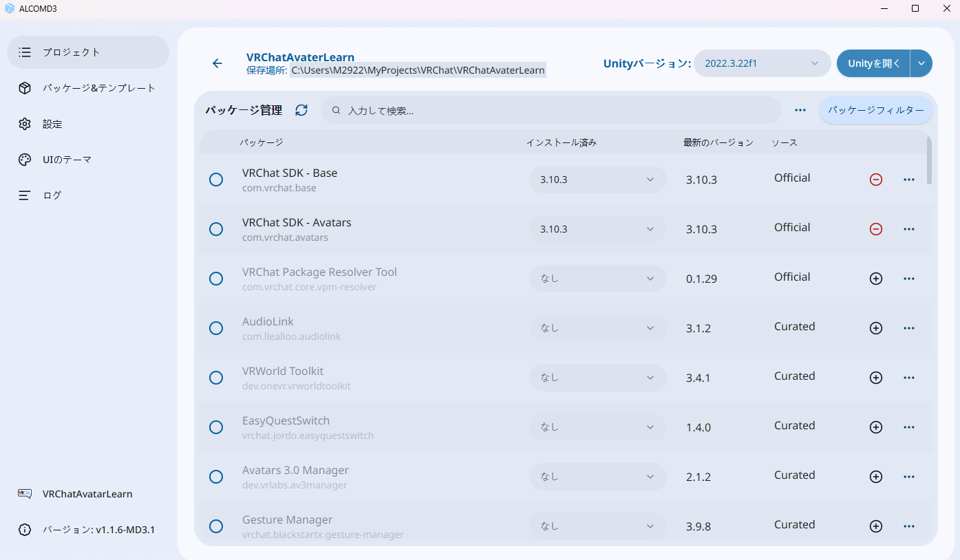Open version dropdown for VRChat SDK - Avatars
Viewport: 960px width, 560px height.
click(x=597, y=229)
